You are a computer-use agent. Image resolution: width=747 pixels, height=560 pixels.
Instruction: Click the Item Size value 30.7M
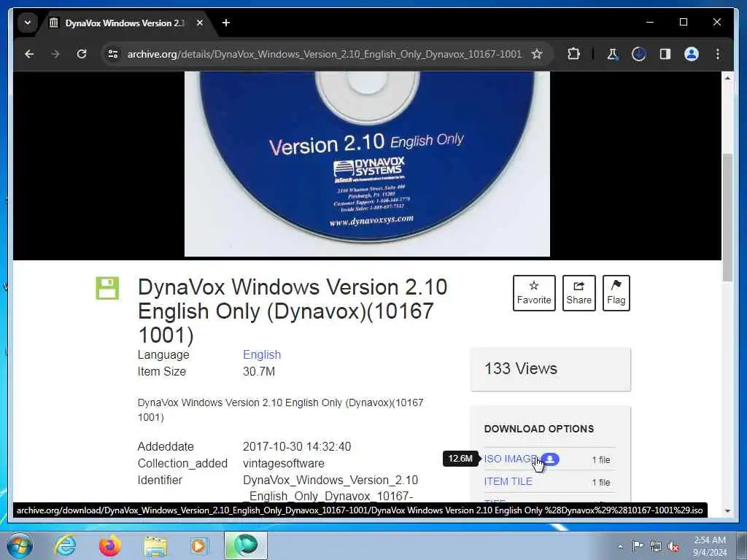pos(259,371)
